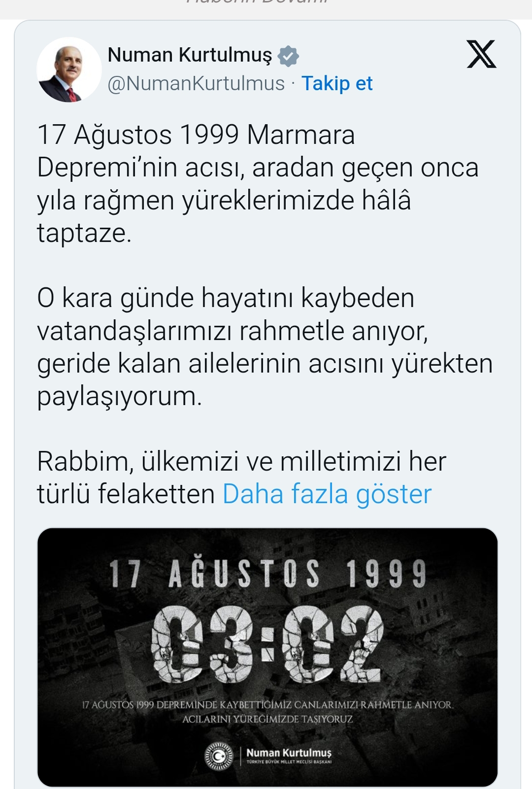Tap the word taptaze ending the first paragraph
This screenshot has height=789, width=532.
[x=84, y=233]
